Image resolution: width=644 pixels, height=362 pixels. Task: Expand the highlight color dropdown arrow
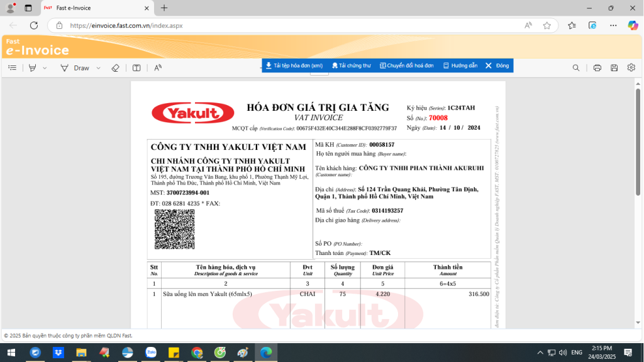[x=45, y=68]
